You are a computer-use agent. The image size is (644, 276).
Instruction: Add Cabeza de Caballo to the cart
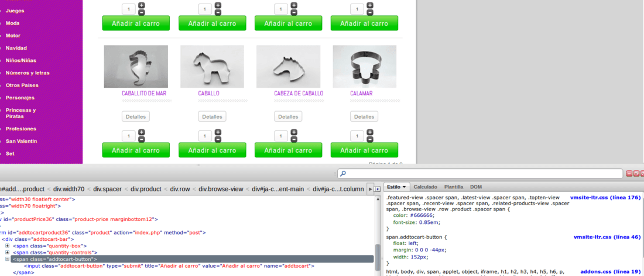tap(288, 150)
